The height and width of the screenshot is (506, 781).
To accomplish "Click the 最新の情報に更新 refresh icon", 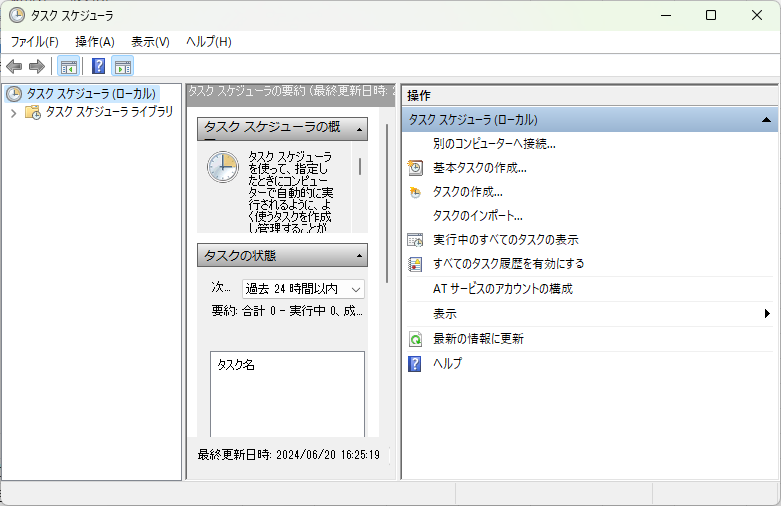I will (x=416, y=339).
